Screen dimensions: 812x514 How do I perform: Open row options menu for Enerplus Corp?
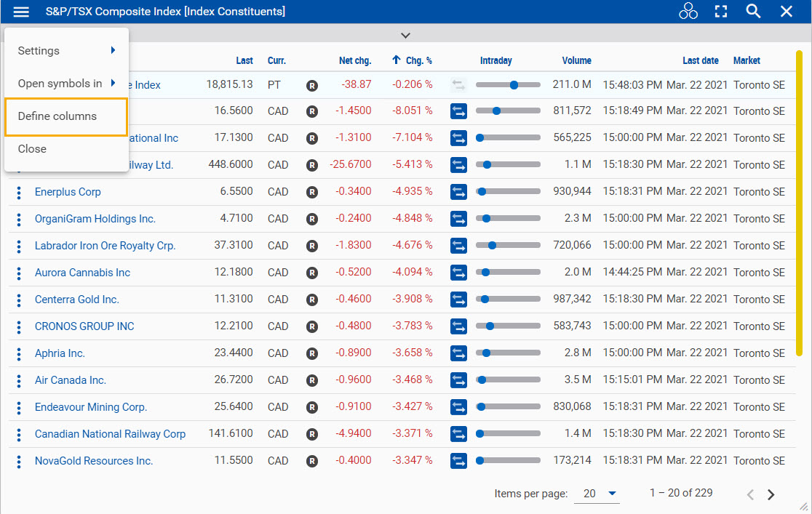point(18,192)
